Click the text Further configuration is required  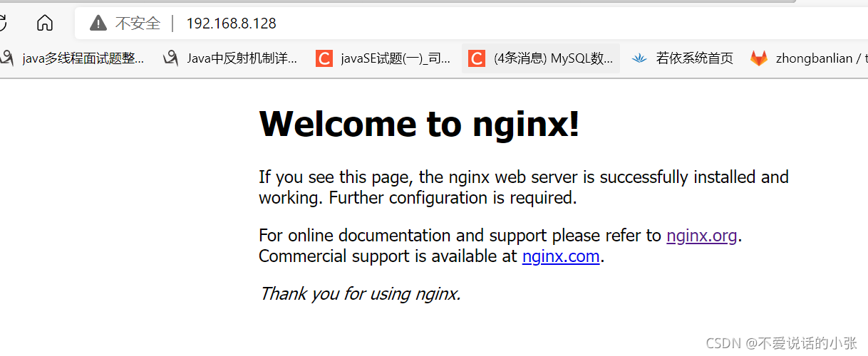click(x=453, y=198)
